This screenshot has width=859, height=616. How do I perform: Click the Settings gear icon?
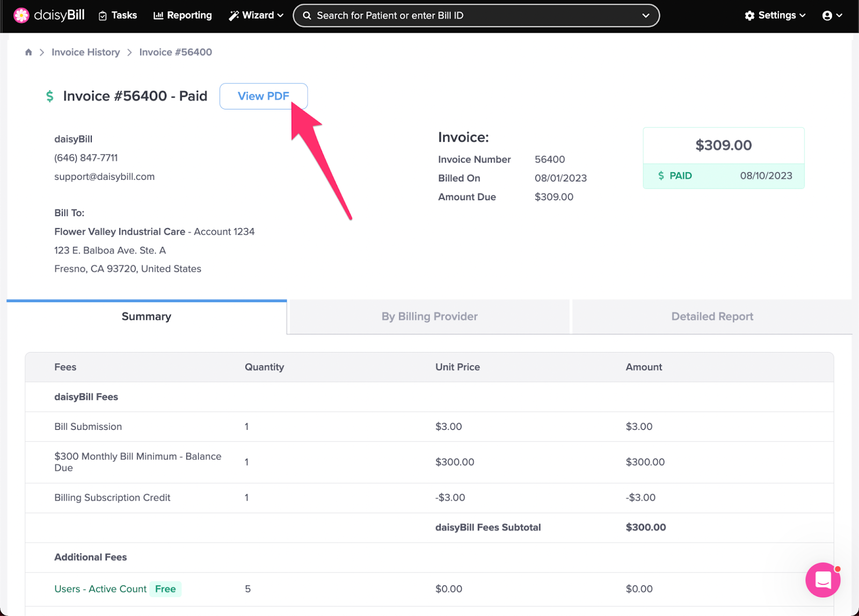tap(749, 16)
